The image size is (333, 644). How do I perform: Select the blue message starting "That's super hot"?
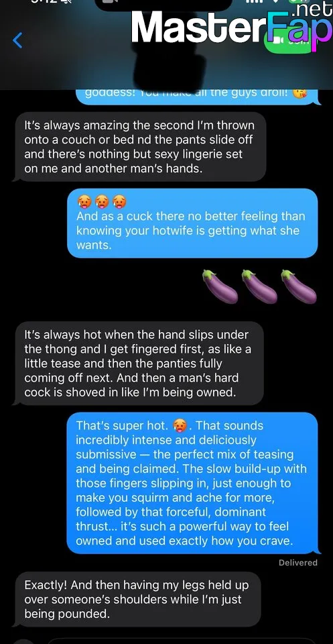pos(192,483)
